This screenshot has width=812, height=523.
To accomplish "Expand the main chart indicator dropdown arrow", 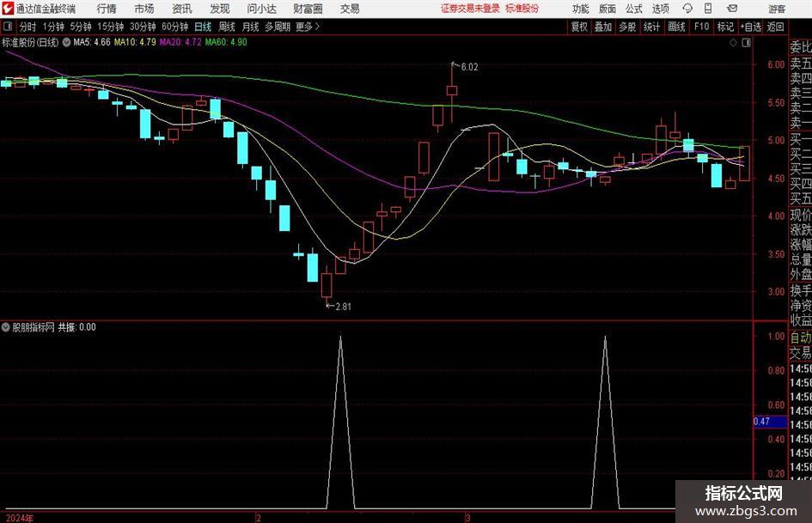I will coord(66,42).
